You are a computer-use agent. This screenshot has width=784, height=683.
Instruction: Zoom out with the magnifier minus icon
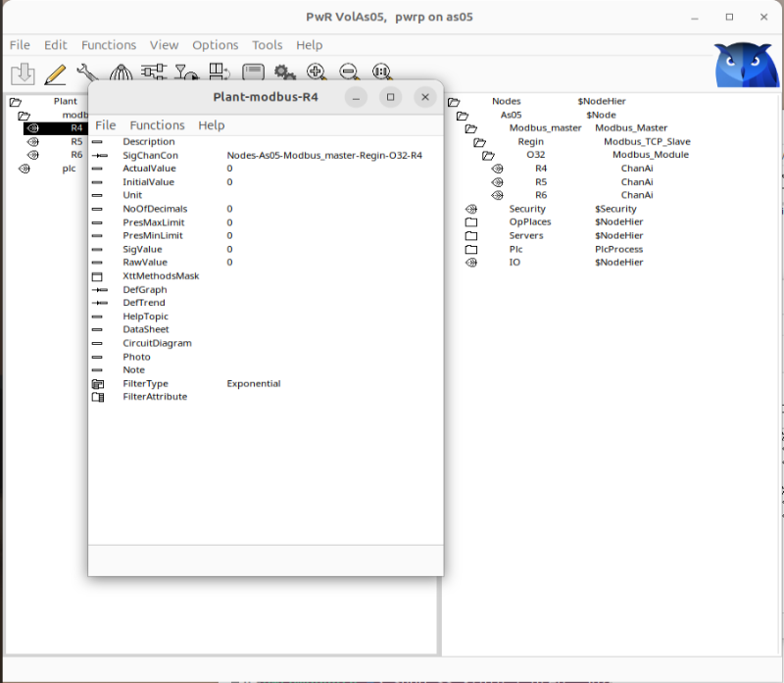pyautogui.click(x=350, y=73)
